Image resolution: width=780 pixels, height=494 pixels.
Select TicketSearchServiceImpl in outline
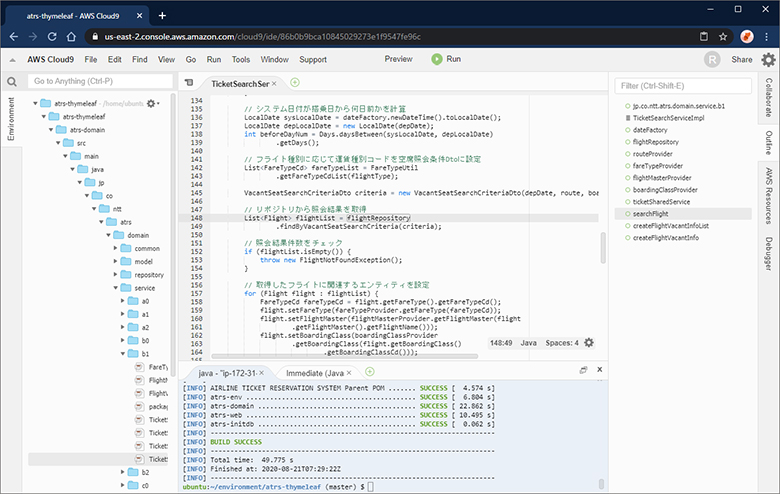pos(668,118)
